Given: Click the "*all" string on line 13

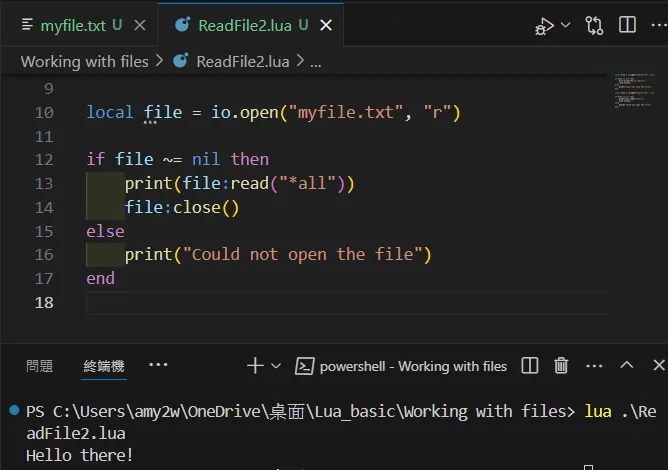Looking at the screenshot, I should point(308,184).
